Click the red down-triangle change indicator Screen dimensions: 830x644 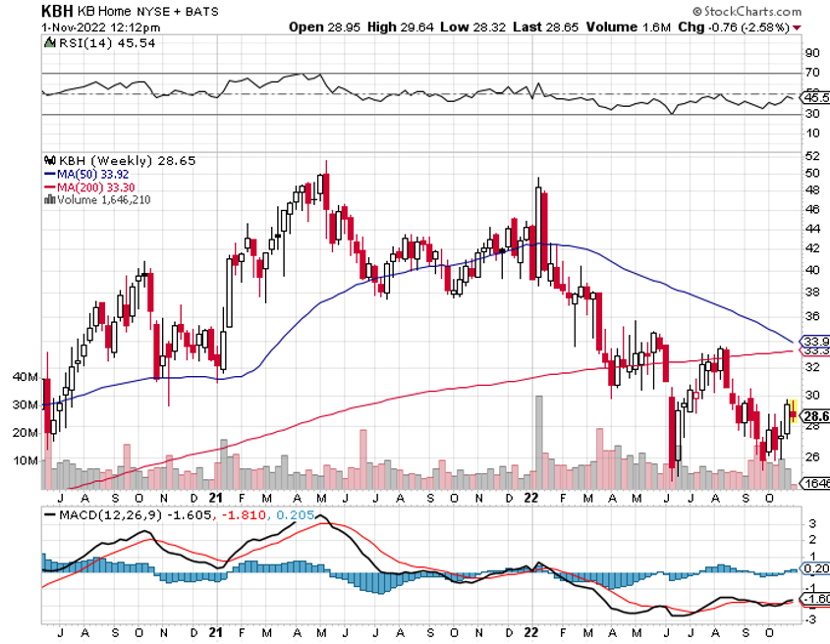coord(797,27)
